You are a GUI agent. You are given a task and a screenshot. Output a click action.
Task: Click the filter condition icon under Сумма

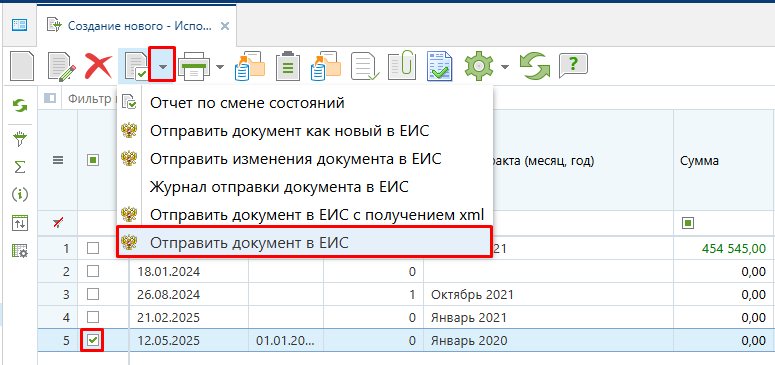tap(687, 224)
